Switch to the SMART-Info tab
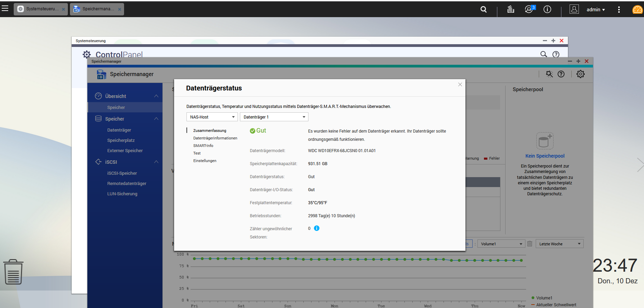644x308 pixels. coord(203,146)
